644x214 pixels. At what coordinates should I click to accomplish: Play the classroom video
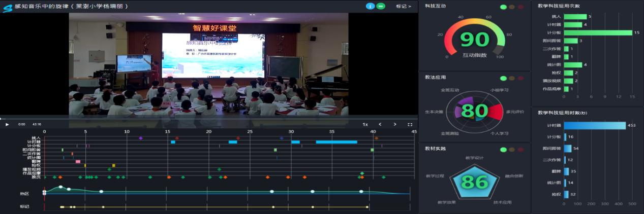tap(7, 124)
